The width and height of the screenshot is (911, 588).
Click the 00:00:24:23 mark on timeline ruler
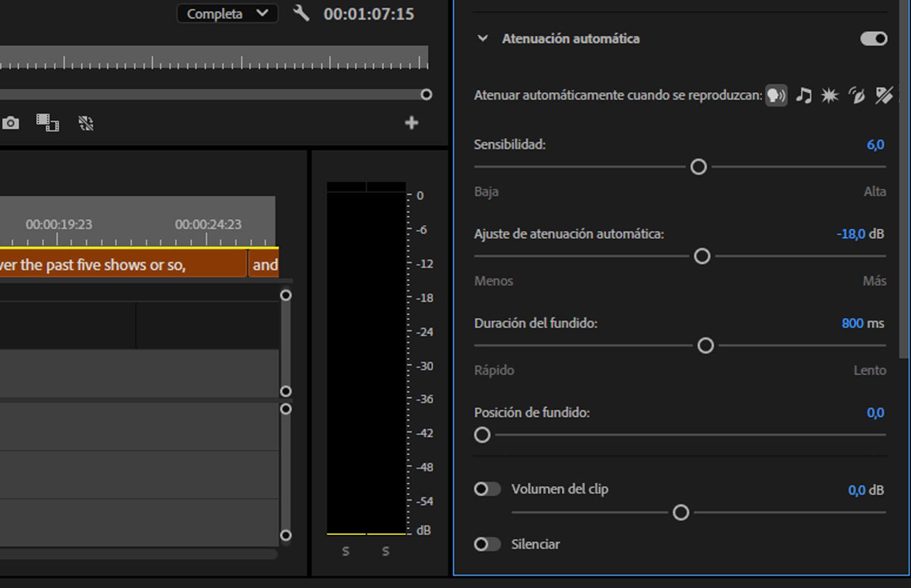coord(208,224)
